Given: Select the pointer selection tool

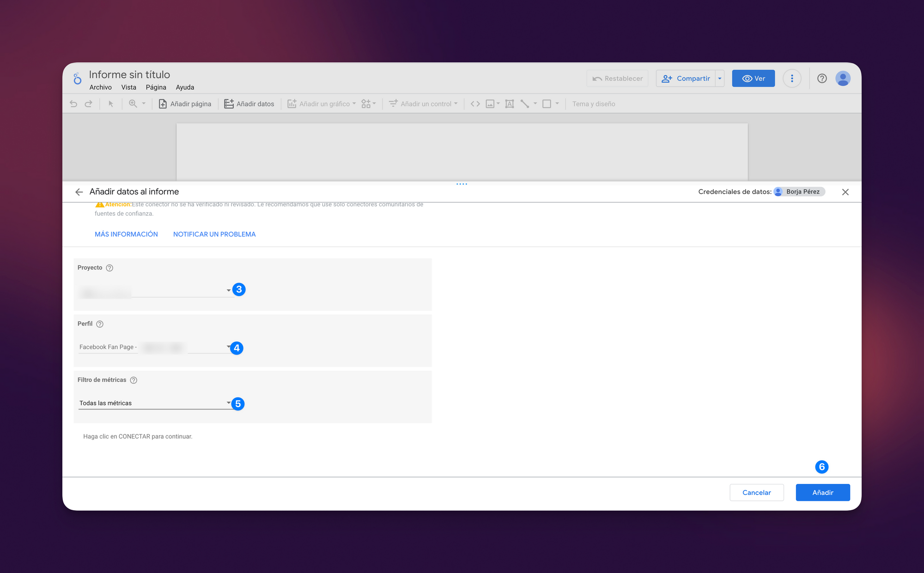Looking at the screenshot, I should pyautogui.click(x=111, y=104).
